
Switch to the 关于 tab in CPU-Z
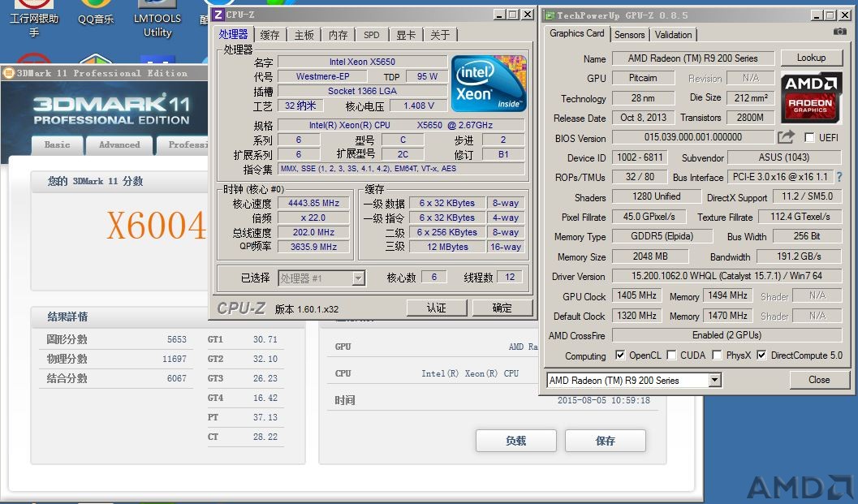[x=440, y=35]
